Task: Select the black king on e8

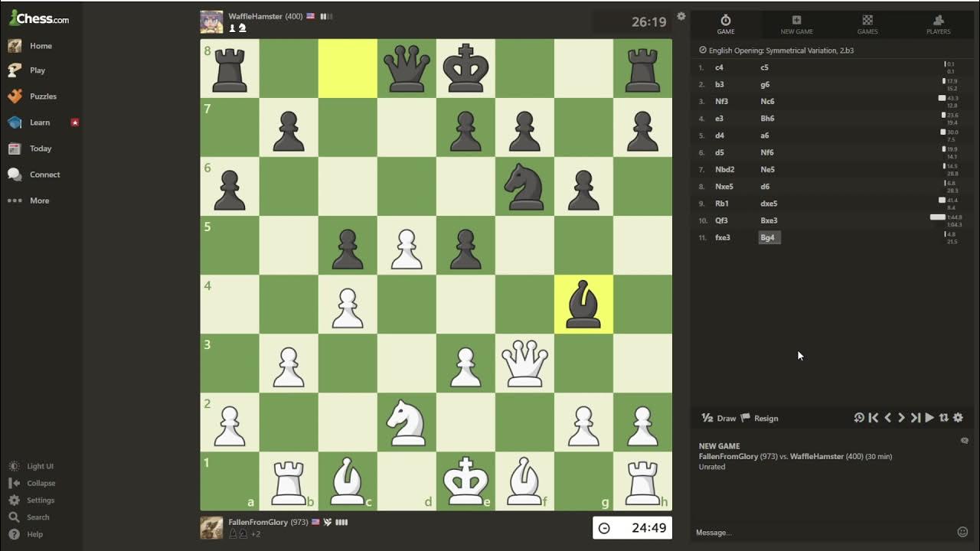Action: pyautogui.click(x=465, y=69)
